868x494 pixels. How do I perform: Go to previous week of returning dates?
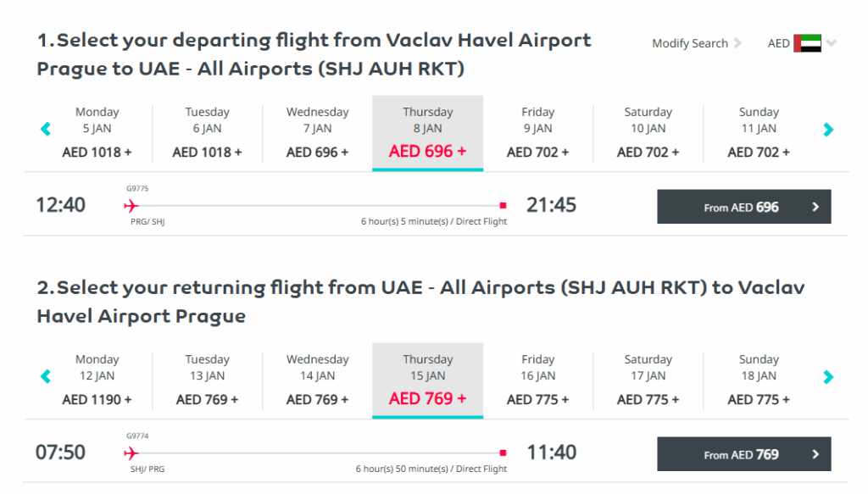[46, 377]
